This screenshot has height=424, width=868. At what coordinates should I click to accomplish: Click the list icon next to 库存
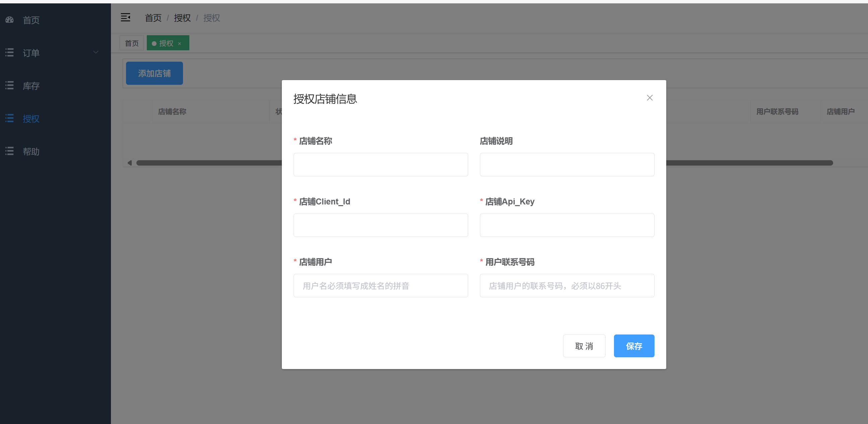coord(9,85)
